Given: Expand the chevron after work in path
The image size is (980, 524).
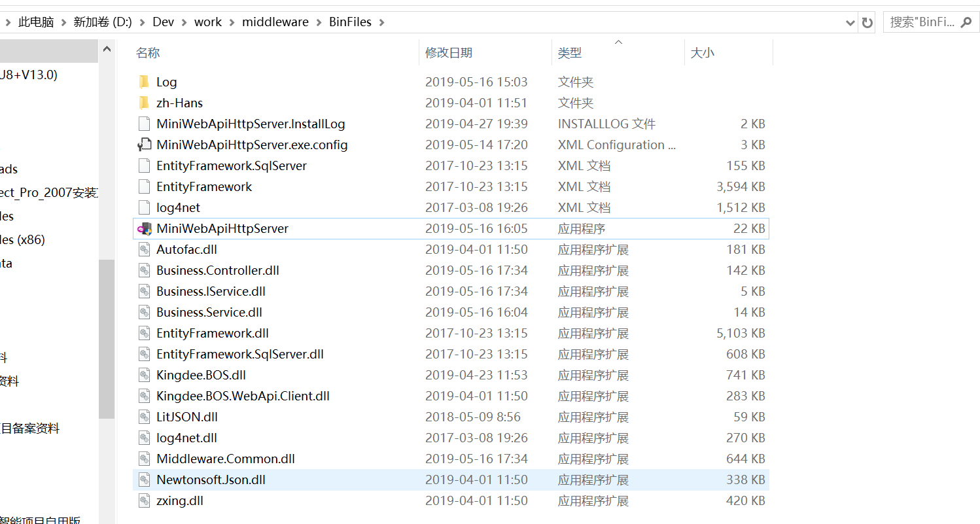Looking at the screenshot, I should (x=232, y=22).
